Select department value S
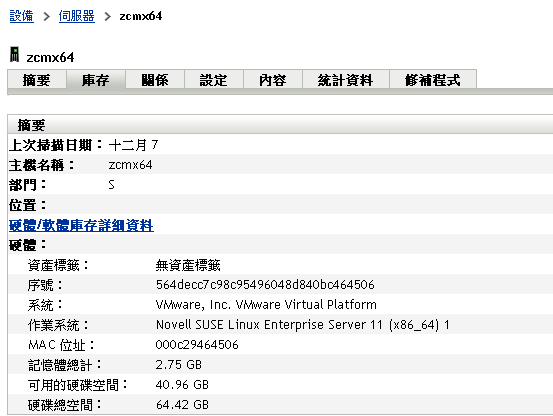This screenshot has width=553, height=416. pyautogui.click(x=111, y=185)
